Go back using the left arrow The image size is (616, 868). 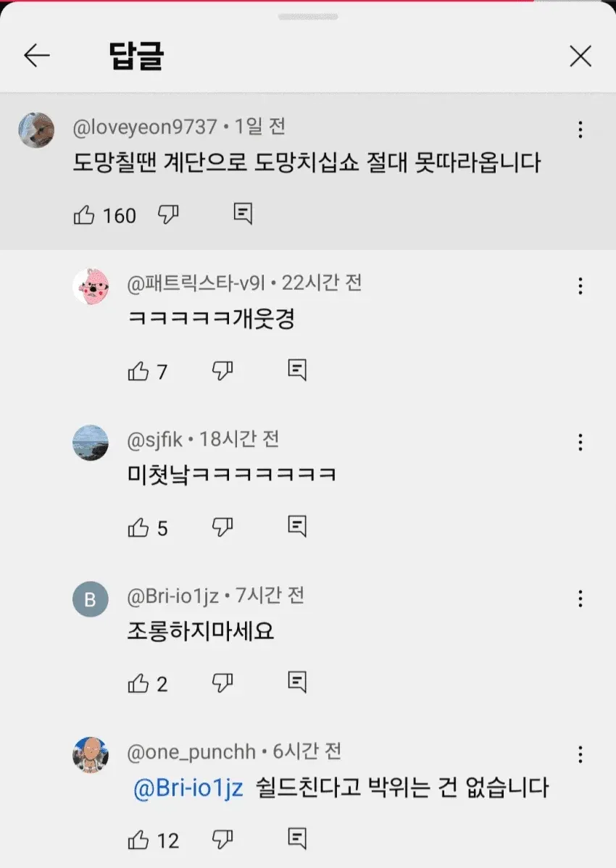point(37,56)
